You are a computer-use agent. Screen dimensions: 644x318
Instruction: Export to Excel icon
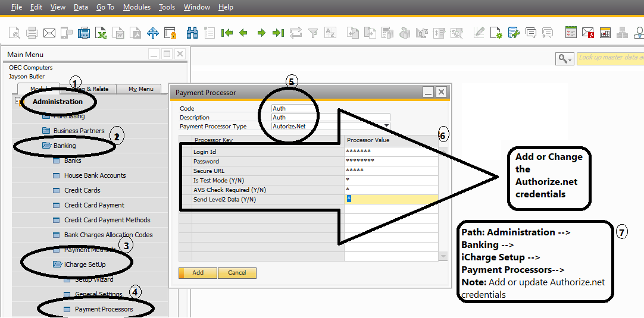[101, 33]
